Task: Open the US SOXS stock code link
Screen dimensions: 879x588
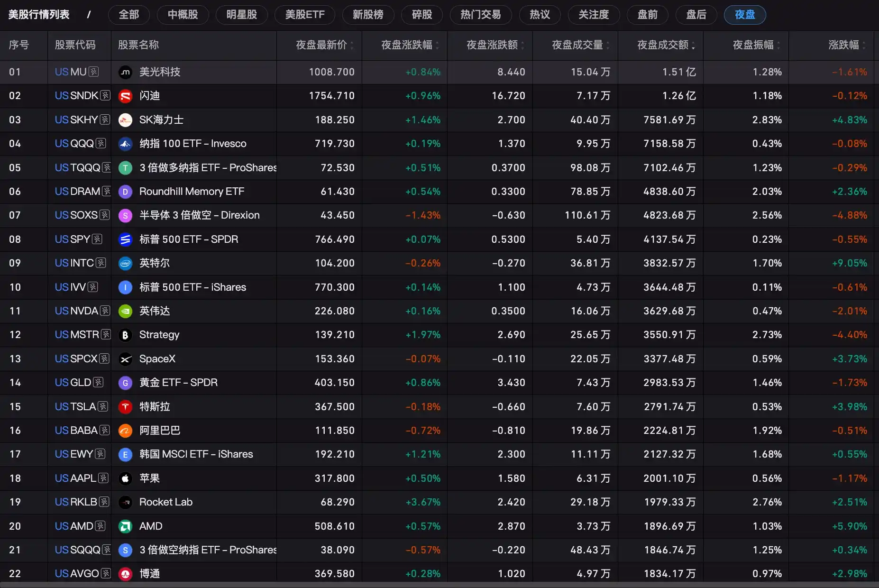Action: (x=76, y=215)
